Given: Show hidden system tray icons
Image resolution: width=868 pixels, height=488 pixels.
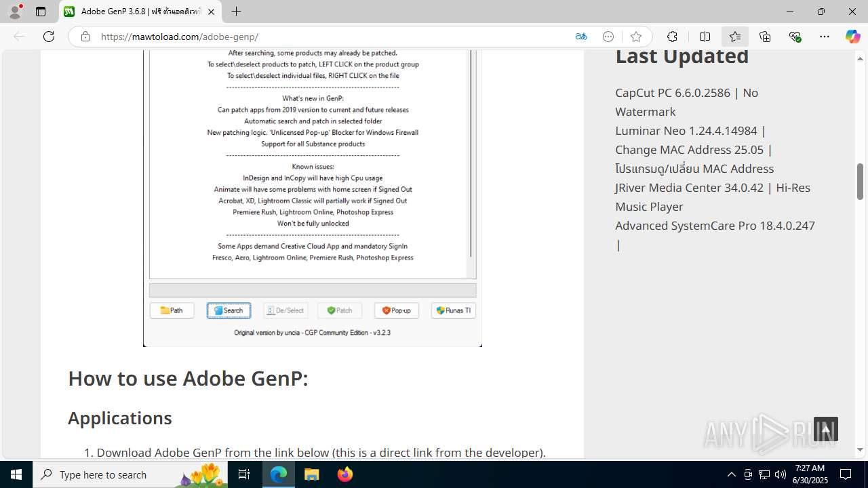Looking at the screenshot, I should pos(731,474).
